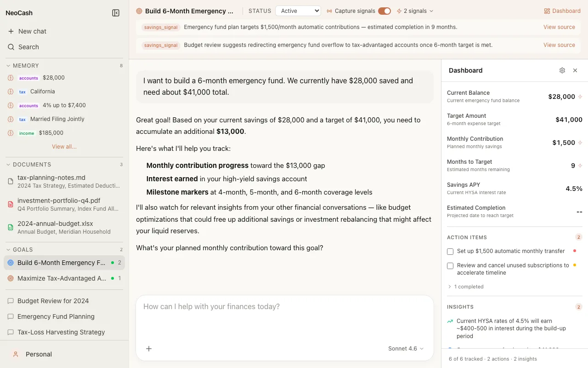Click the Target Amount $41,000 value
The height and width of the screenshot is (368, 588).
click(x=569, y=120)
